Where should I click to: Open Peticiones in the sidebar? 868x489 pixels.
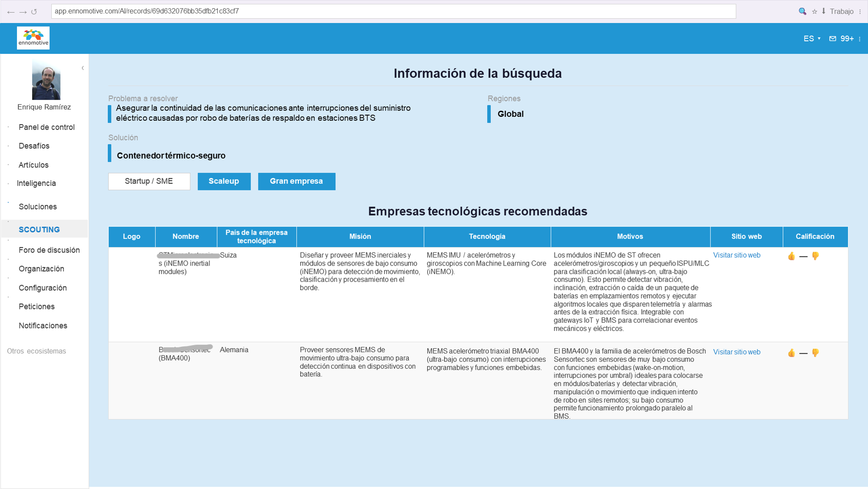pos(37,307)
